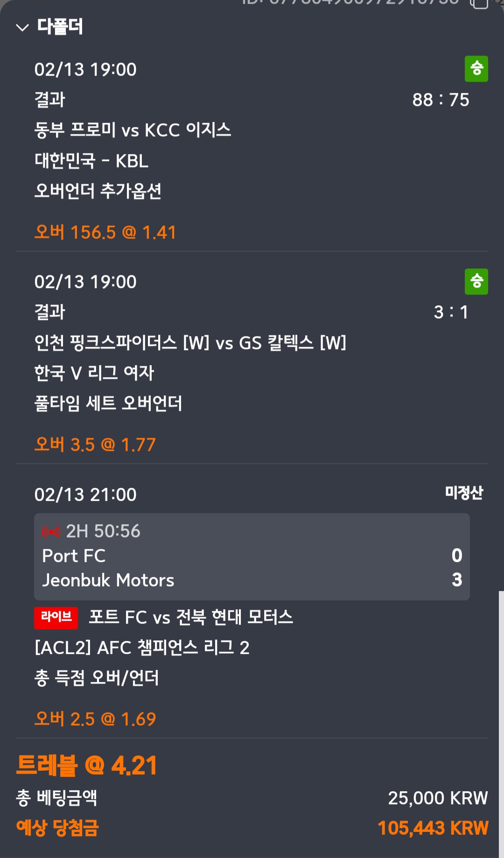
Task: Click the red 라이브 badge
Action: coord(56,617)
